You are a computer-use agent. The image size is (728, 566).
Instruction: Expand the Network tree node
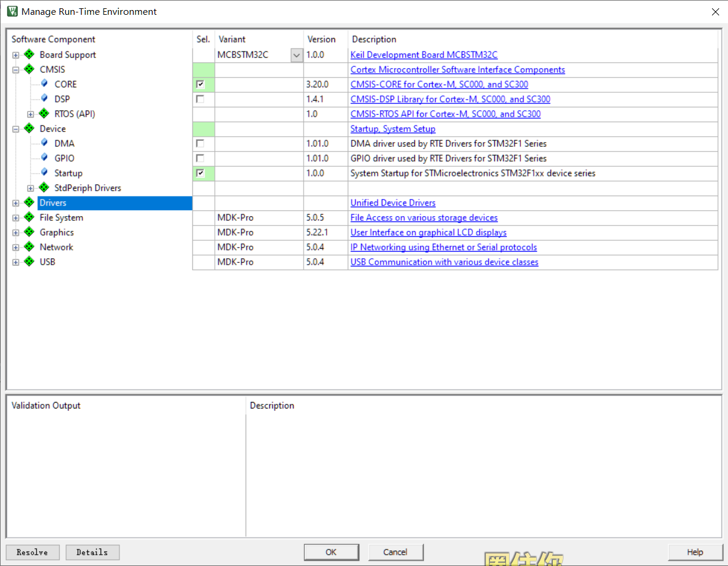16,247
